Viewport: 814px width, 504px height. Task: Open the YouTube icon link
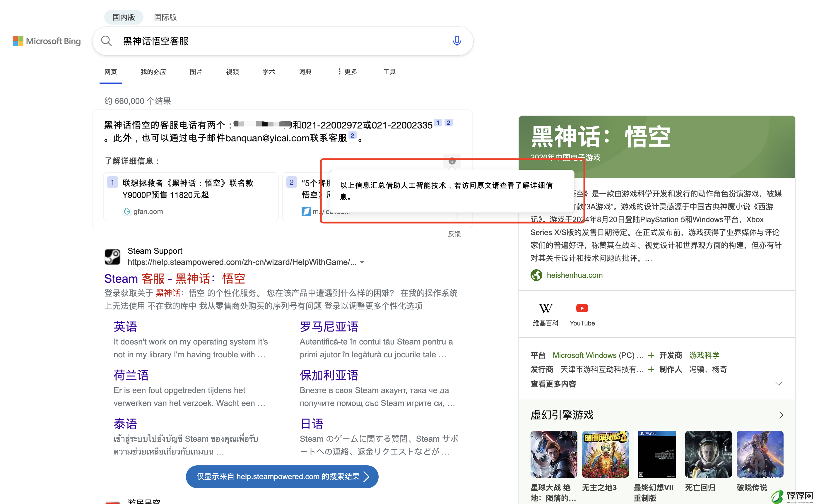(582, 314)
